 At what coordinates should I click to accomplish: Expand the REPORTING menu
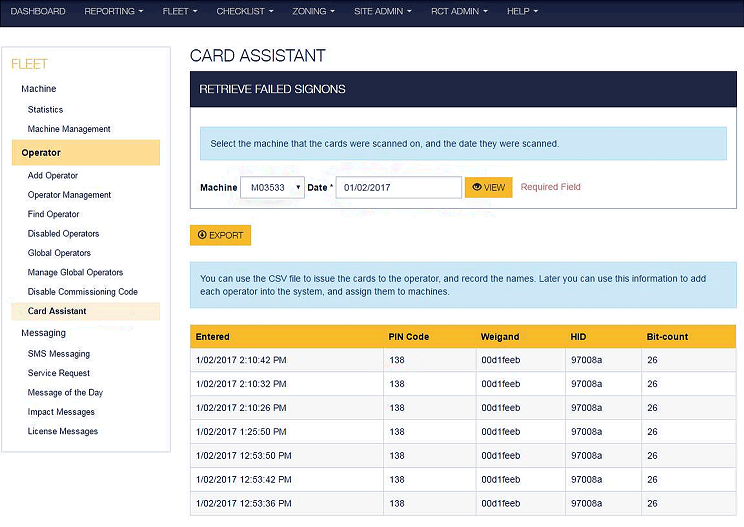coord(113,11)
